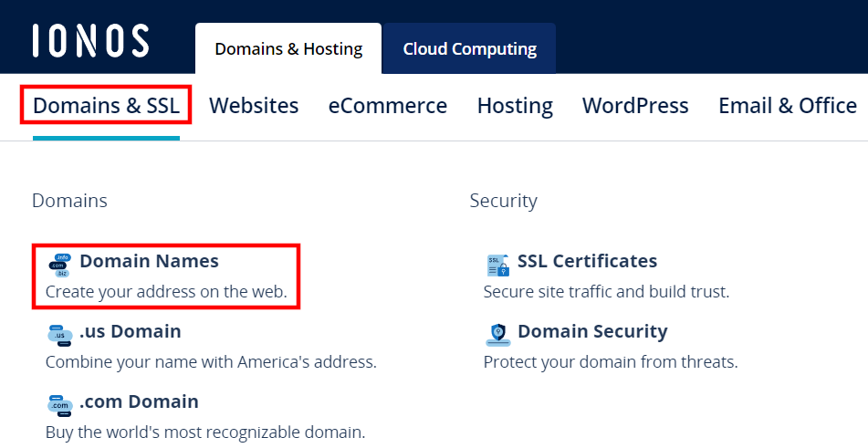
Task: Choose the .com Domain text link
Action: coord(139,401)
